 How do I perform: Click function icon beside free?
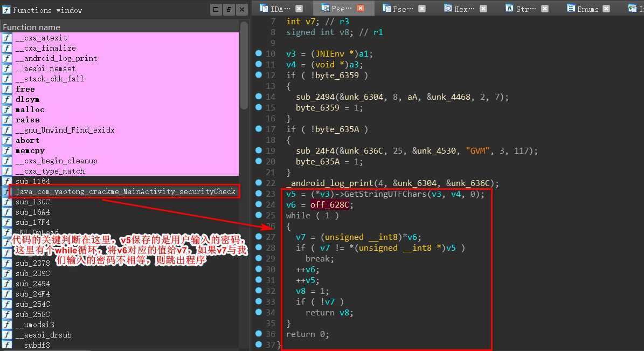[7, 89]
